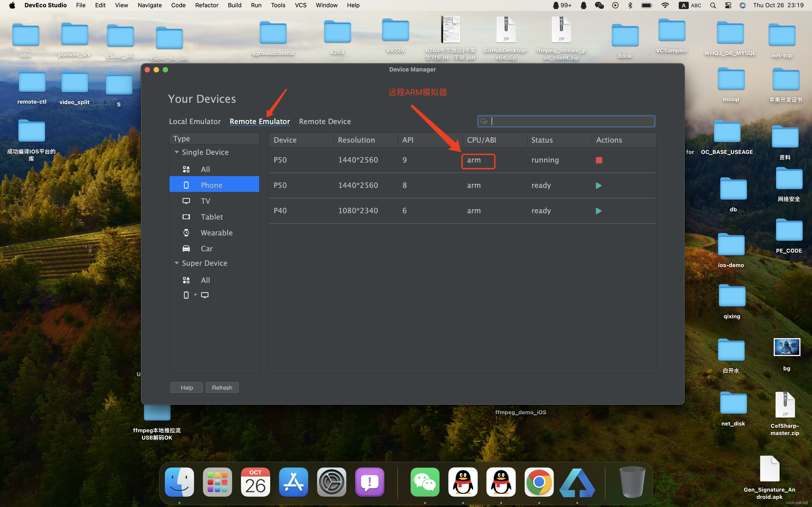Focus the device search field
The height and width of the screenshot is (507, 812).
pos(570,121)
